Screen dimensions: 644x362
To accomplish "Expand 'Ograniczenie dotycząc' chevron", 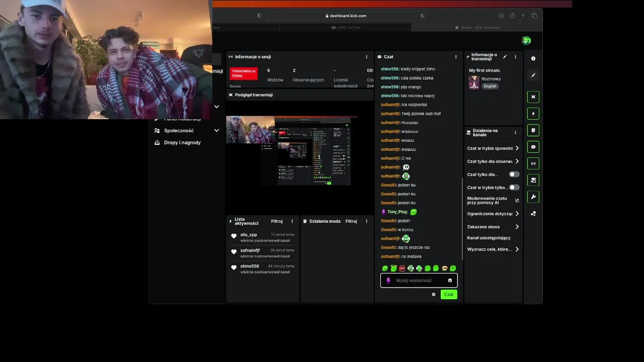I will click(517, 214).
